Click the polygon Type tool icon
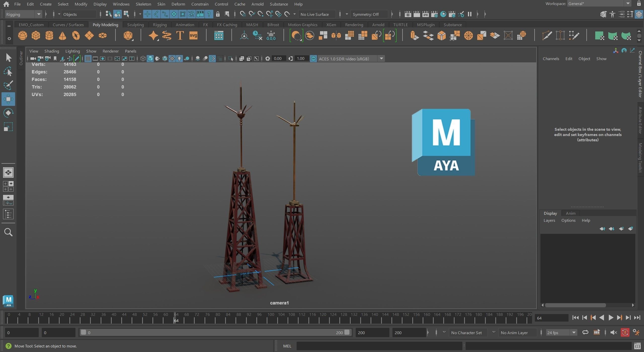Viewport: 644px width, 352px height. pos(180,35)
